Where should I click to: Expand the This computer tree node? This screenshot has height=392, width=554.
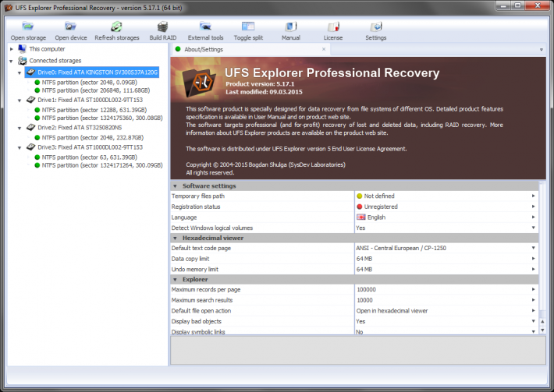pos(12,49)
